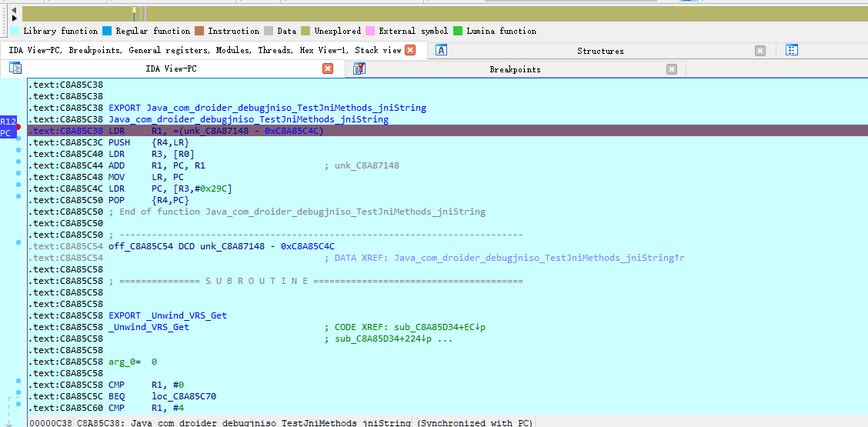This screenshot has width=868, height=427.
Task: Click the '; unk_C8A87148' comment
Action: tap(362, 165)
